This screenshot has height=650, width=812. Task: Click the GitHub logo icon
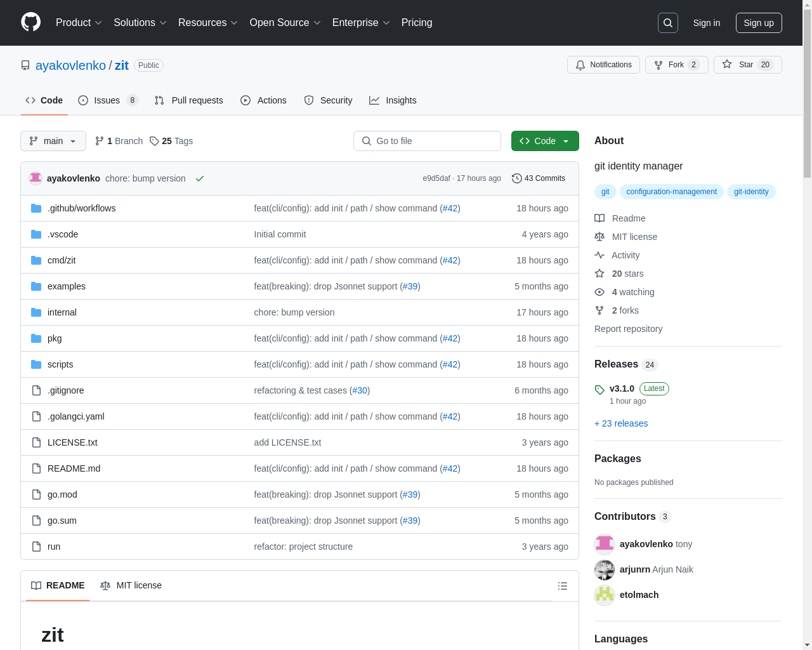tap(30, 22)
